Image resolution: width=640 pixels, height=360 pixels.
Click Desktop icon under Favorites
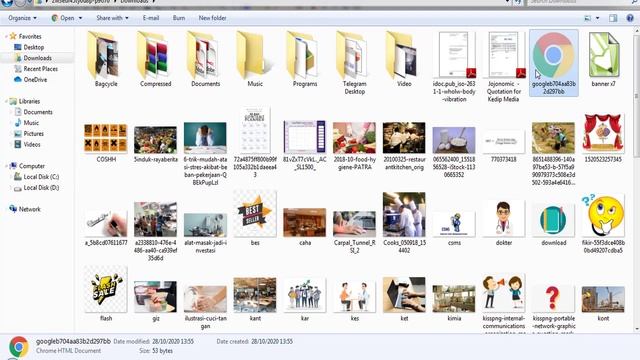(18, 47)
